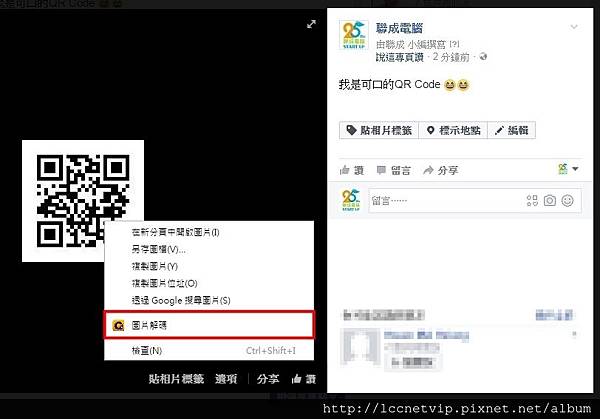Image resolution: width=600 pixels, height=419 pixels.
Task: Click the 編輯 edit button
Action: click(511, 130)
